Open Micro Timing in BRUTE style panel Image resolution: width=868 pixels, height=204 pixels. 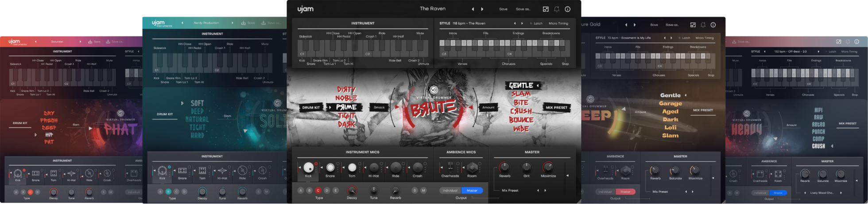pyautogui.click(x=558, y=24)
